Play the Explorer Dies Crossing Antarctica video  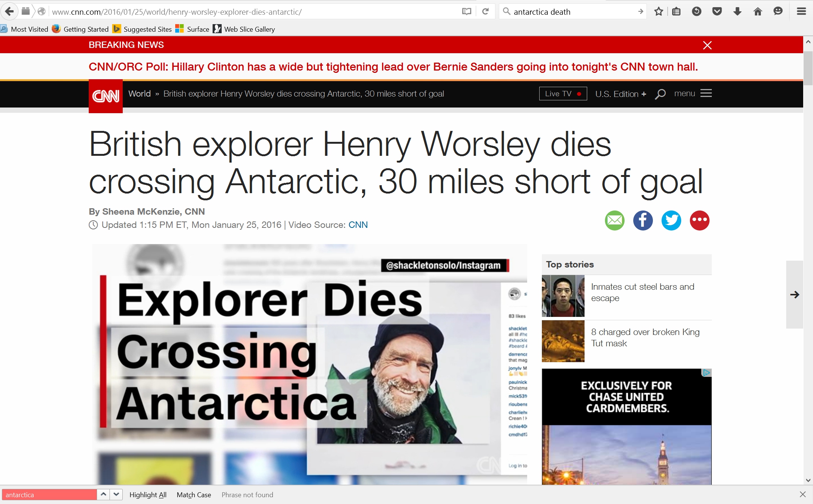pos(310,364)
